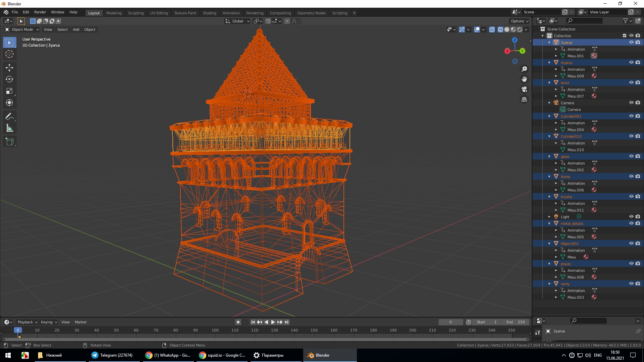Open the Playback dropdown in timeline
644x362 pixels.
[27, 322]
